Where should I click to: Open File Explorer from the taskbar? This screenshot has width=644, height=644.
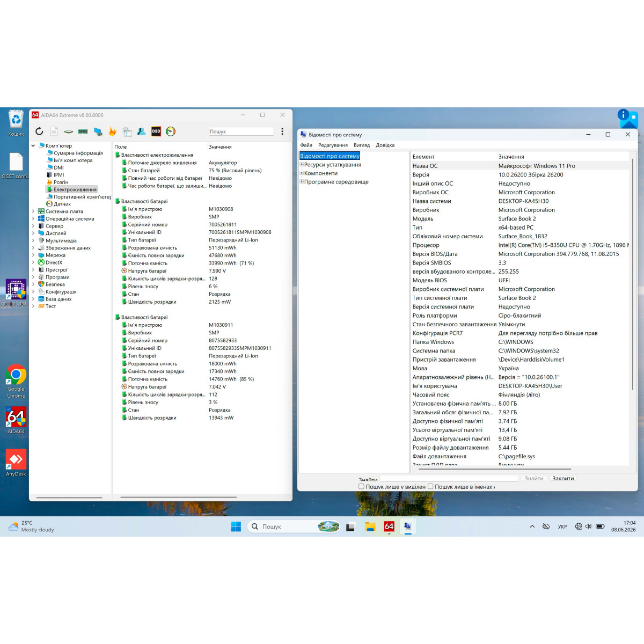370,526
